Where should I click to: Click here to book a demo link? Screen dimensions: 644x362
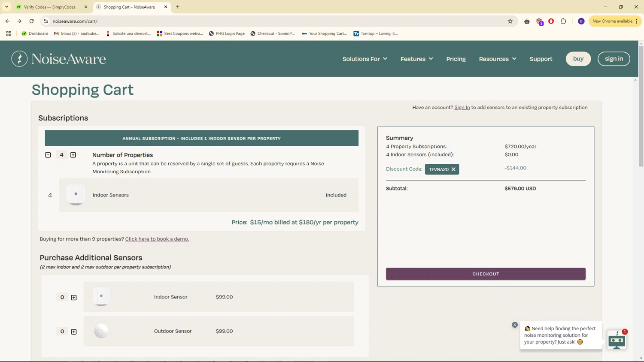[157, 239]
